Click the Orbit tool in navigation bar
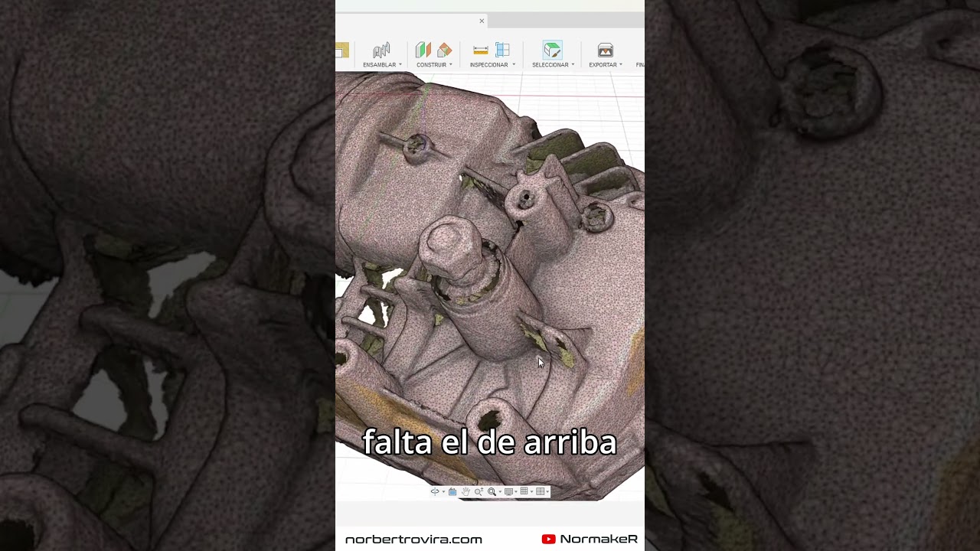 tap(435, 491)
